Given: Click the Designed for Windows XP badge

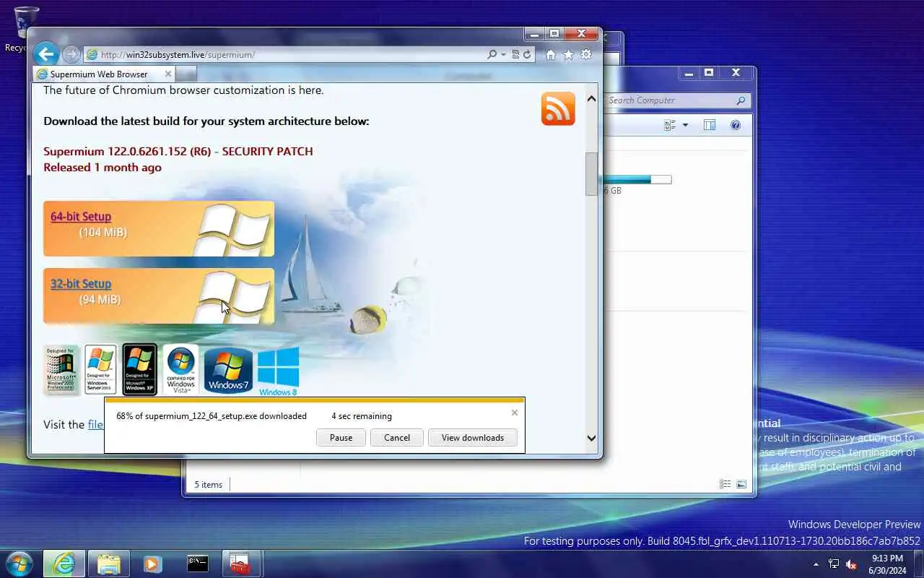Looking at the screenshot, I should click(140, 369).
